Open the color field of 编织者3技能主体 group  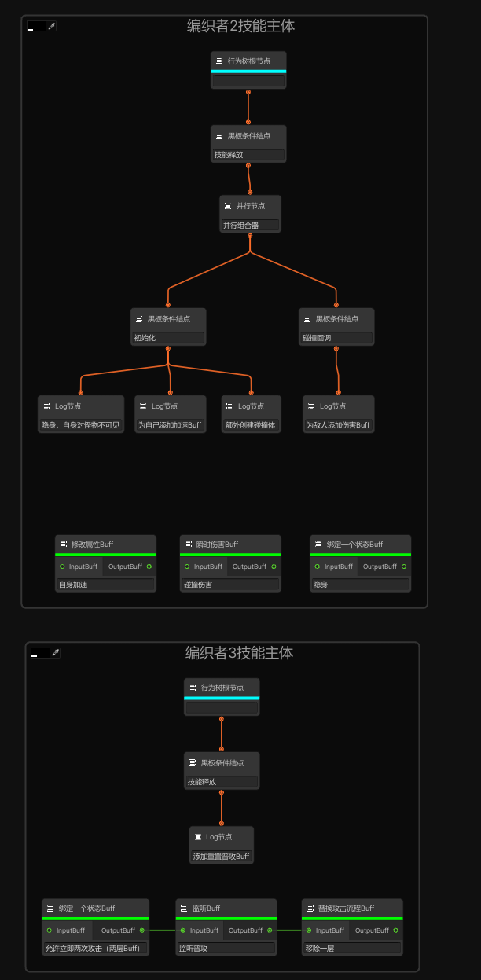40,653
